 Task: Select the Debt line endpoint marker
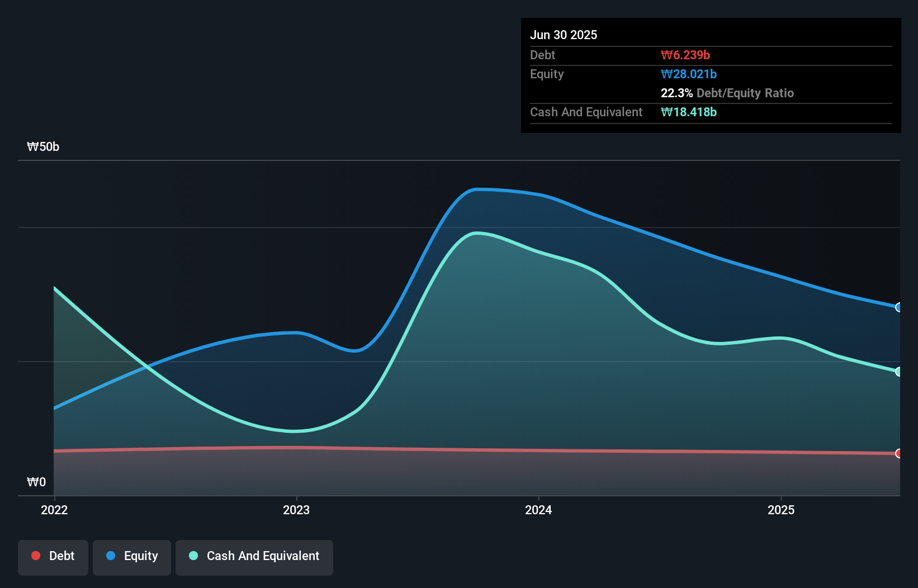[900, 454]
